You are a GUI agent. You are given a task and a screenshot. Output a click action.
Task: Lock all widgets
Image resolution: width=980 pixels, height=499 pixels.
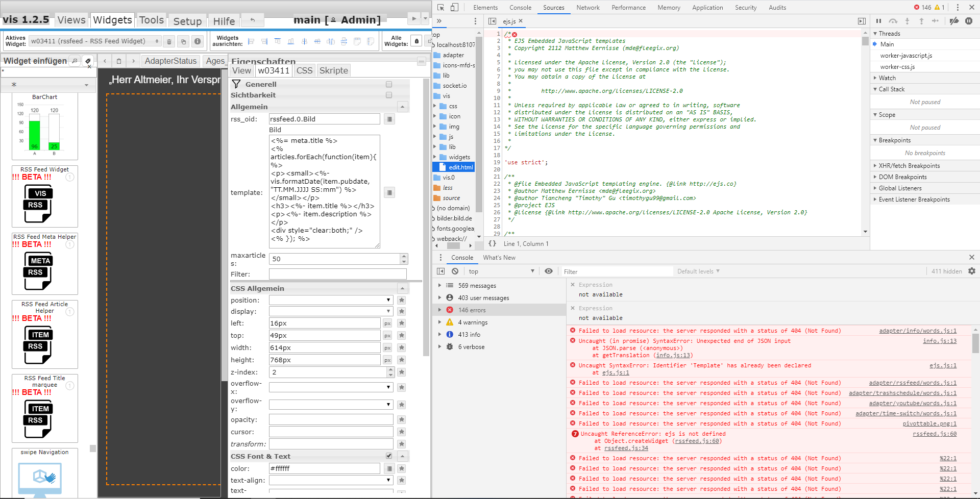tap(416, 41)
